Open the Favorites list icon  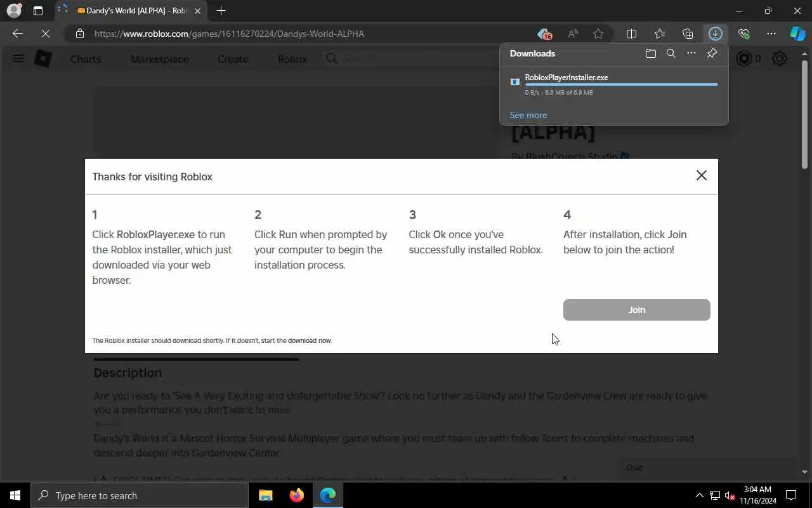(660, 34)
